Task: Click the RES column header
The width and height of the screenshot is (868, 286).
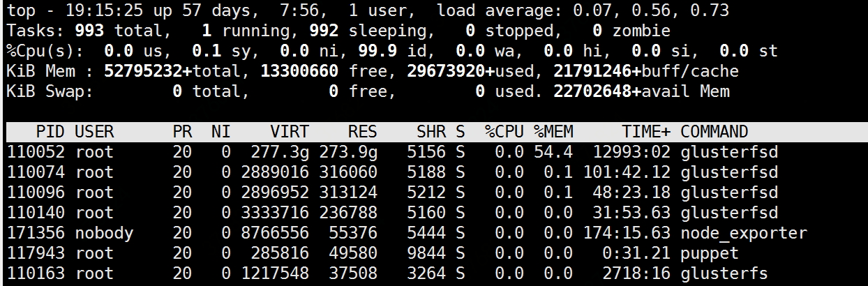Action: click(363, 132)
